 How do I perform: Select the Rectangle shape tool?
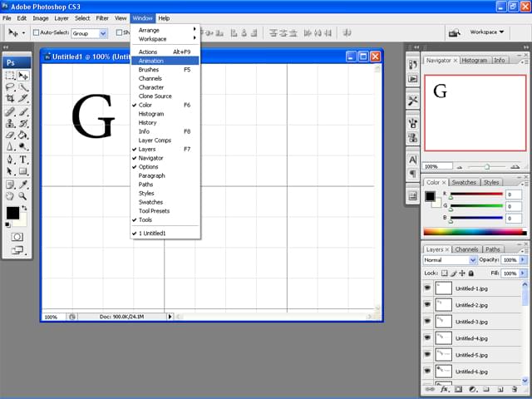[23, 171]
